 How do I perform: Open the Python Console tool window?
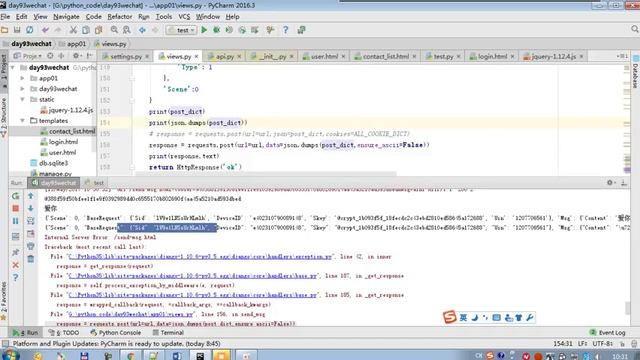(116, 333)
